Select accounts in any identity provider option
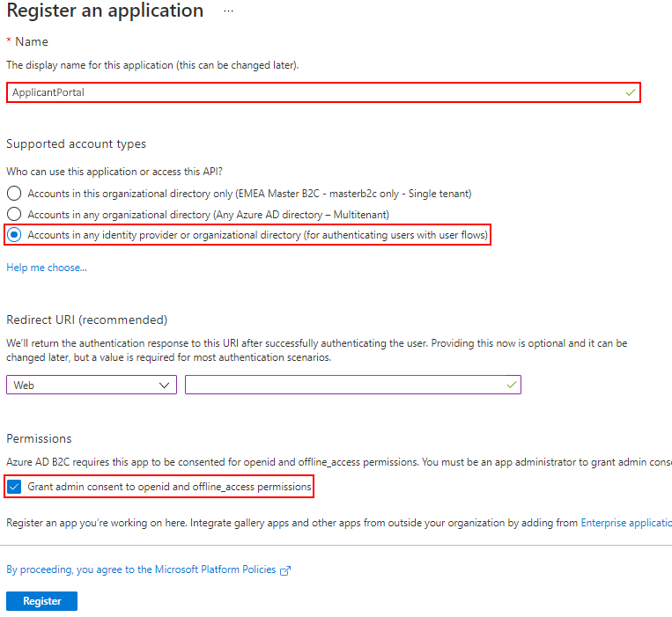Viewport: 672px width, 617px height. 14,235
